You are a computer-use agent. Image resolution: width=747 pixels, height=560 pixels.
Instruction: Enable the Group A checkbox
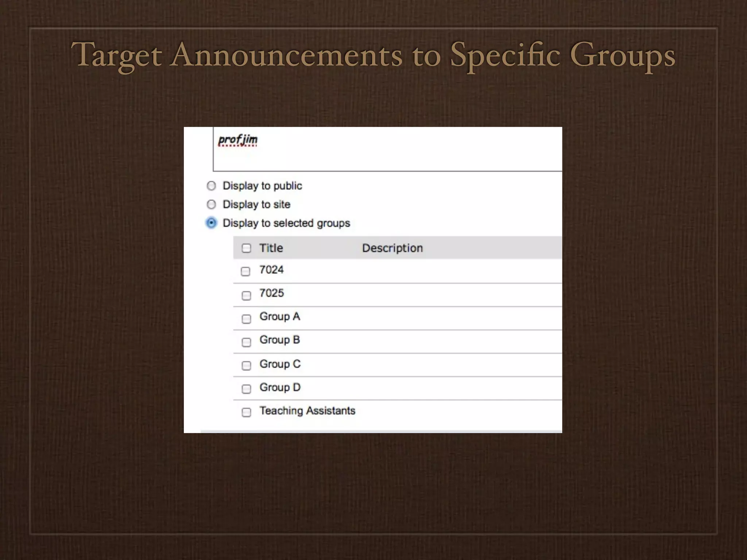tap(247, 319)
